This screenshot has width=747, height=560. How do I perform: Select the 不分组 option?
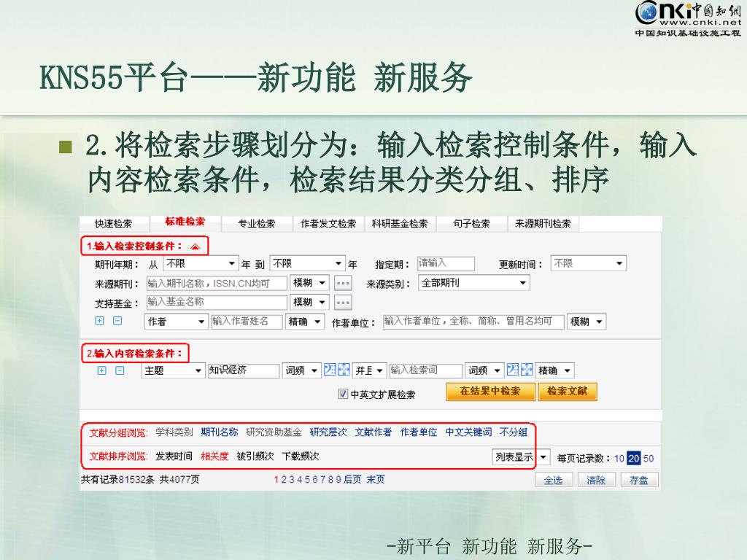point(514,432)
